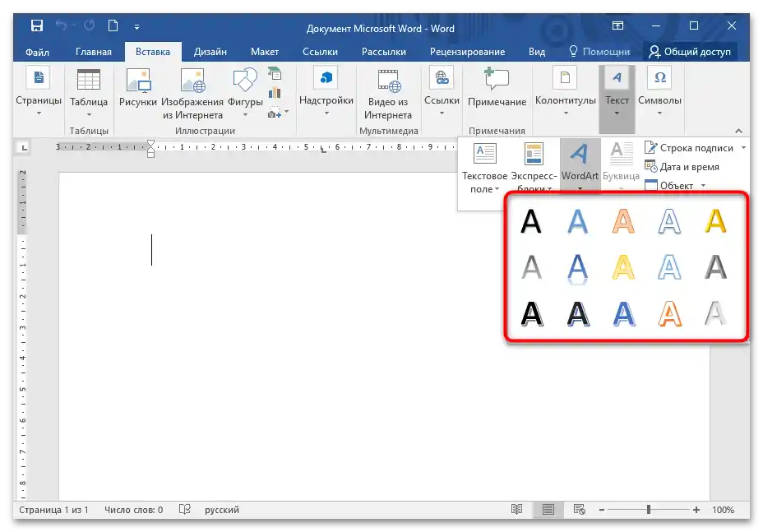This screenshot has width=763, height=532.
Task: Select the black fill WordArt style
Action: coord(531,222)
